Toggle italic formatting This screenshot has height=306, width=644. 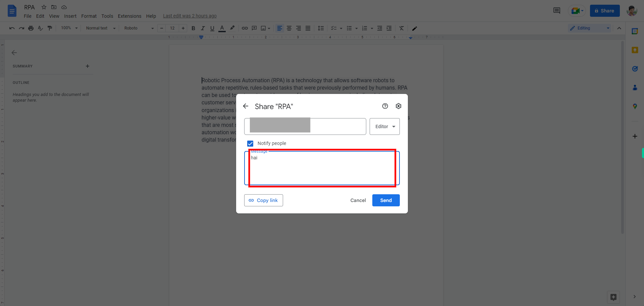203,28
